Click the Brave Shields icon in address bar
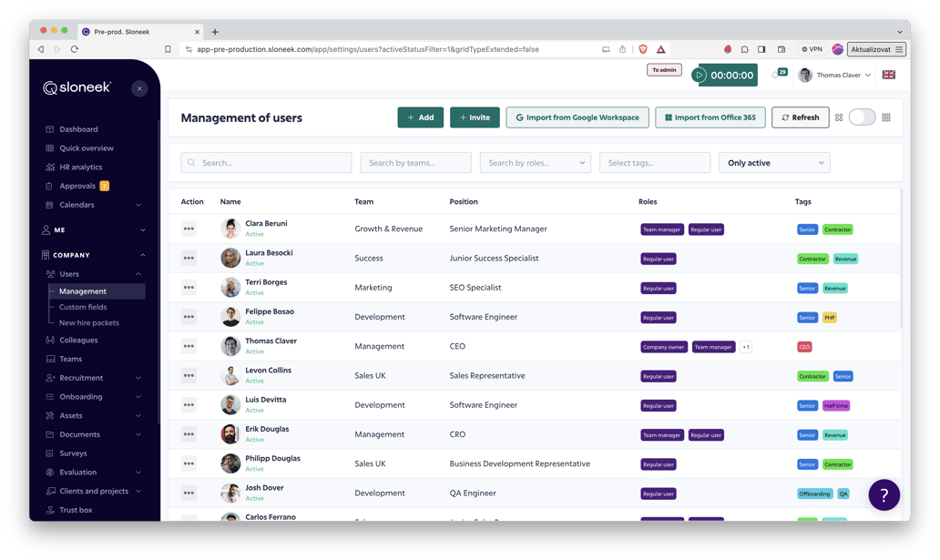 tap(643, 49)
